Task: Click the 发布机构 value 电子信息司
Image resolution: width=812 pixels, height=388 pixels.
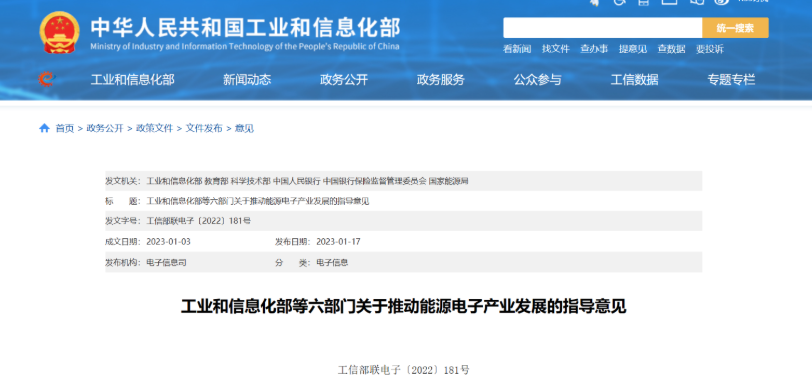Action: point(166,263)
